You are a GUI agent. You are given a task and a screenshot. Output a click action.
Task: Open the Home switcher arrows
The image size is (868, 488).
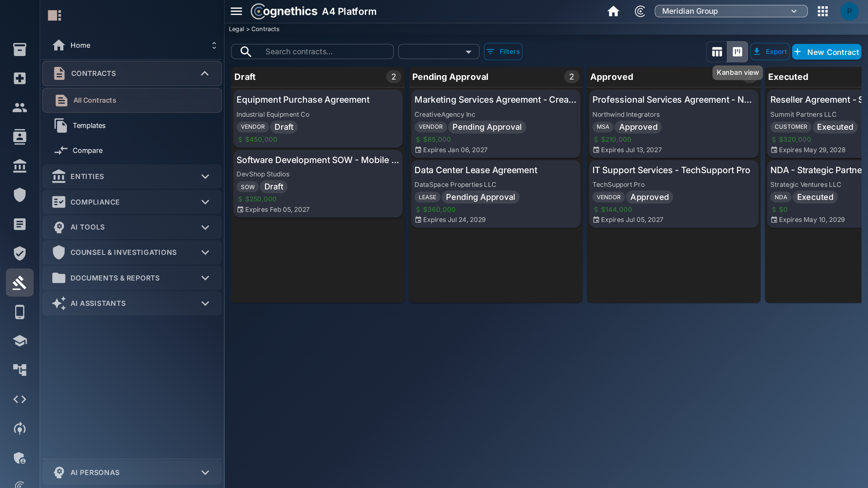[214, 45]
